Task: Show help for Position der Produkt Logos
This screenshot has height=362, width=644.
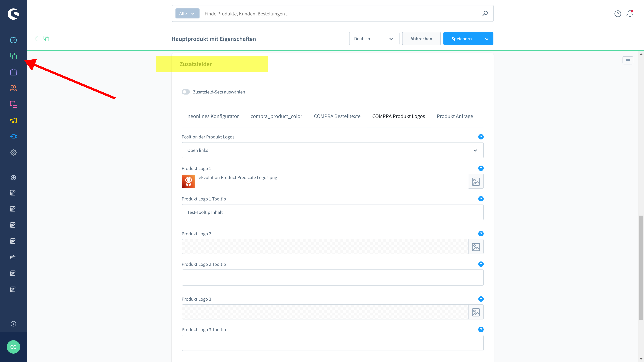Action: pyautogui.click(x=481, y=137)
